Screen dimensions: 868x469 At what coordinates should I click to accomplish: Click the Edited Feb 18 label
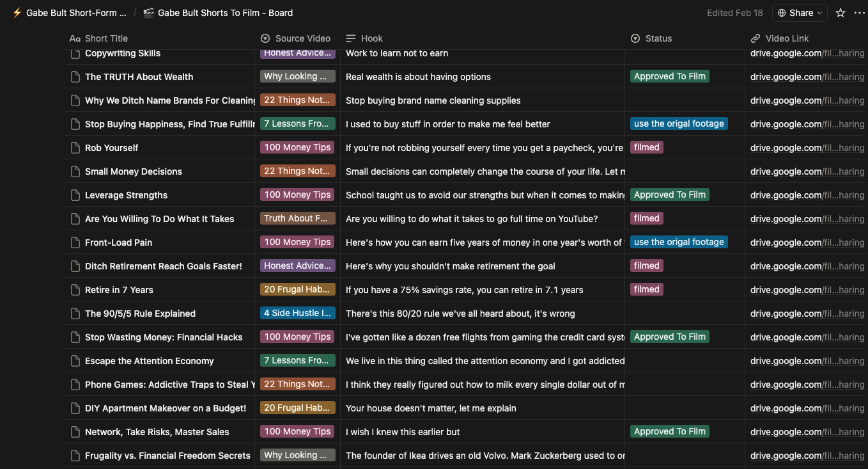[x=735, y=12]
